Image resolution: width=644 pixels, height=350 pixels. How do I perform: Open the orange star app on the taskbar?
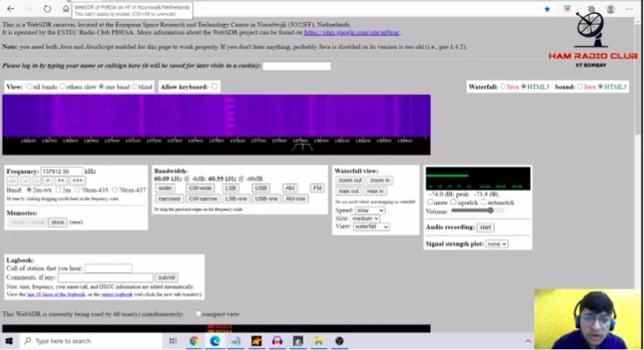click(x=257, y=341)
